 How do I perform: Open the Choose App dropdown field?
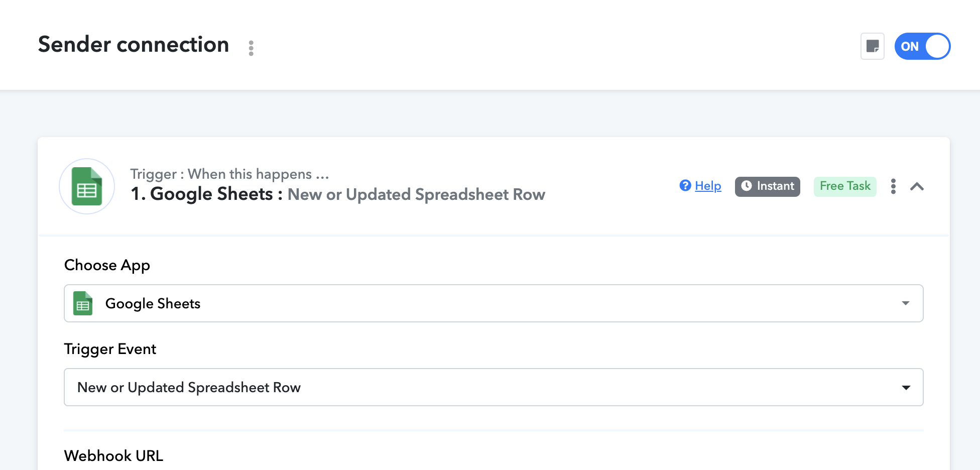493,303
